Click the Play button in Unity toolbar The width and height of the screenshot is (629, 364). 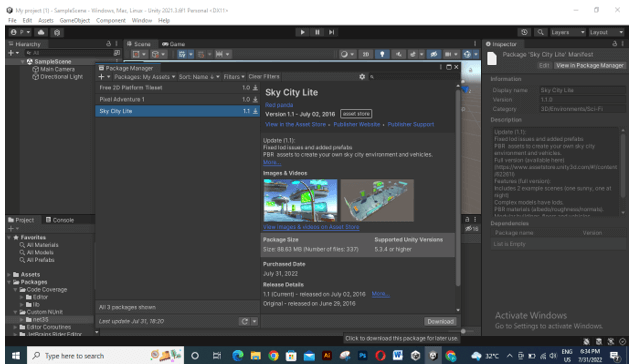[302, 32]
